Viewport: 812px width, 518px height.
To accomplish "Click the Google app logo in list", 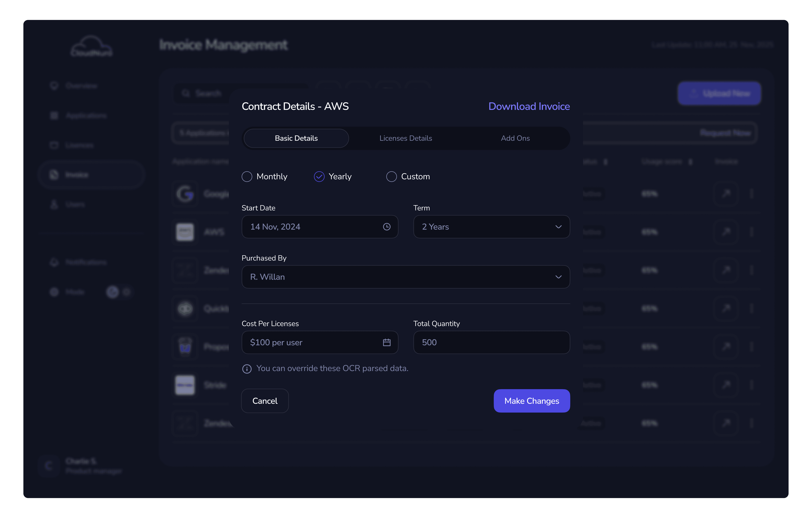I will click(x=185, y=194).
